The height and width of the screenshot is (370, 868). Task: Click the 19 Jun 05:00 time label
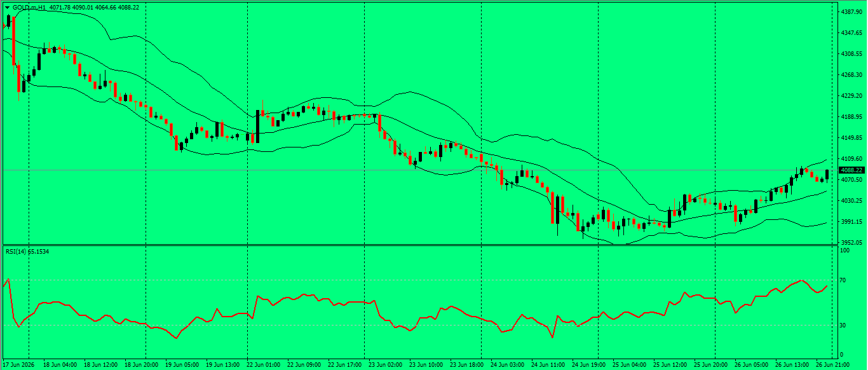point(182,365)
